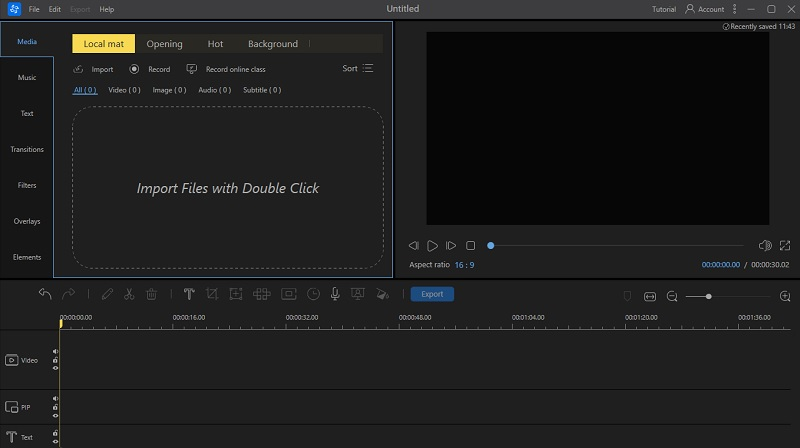Hide the Video track with eye icon

(55, 368)
